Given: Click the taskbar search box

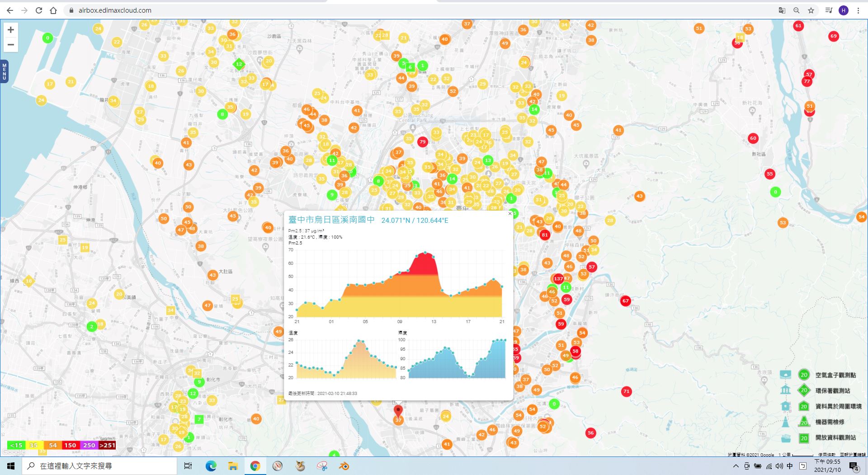Looking at the screenshot, I should 99,466.
